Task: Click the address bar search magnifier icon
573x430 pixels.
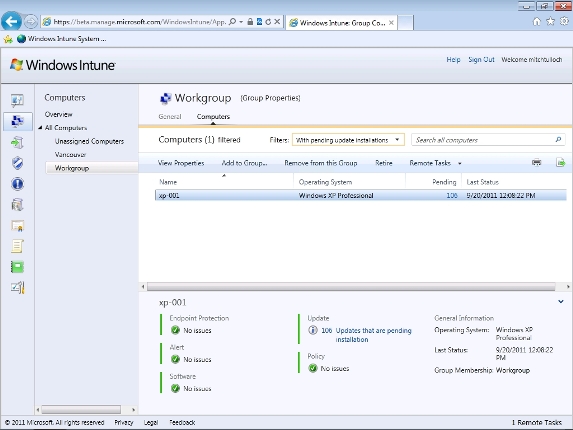Action: 232,22
